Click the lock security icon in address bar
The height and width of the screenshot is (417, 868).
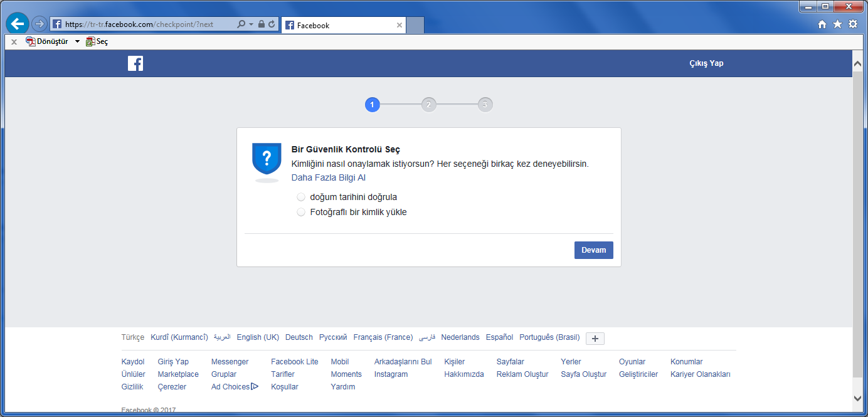[x=261, y=24]
